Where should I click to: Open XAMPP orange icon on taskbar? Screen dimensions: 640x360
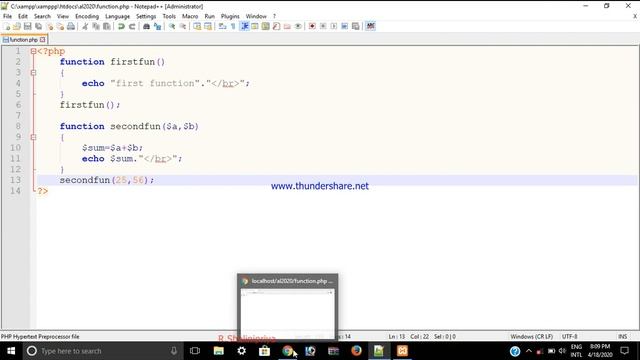point(402,351)
